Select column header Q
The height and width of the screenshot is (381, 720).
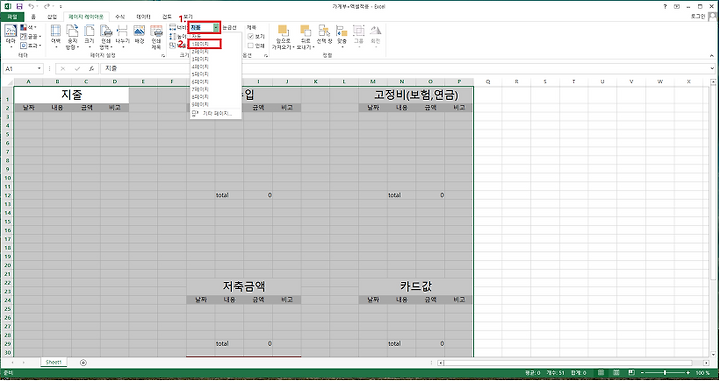coord(488,81)
